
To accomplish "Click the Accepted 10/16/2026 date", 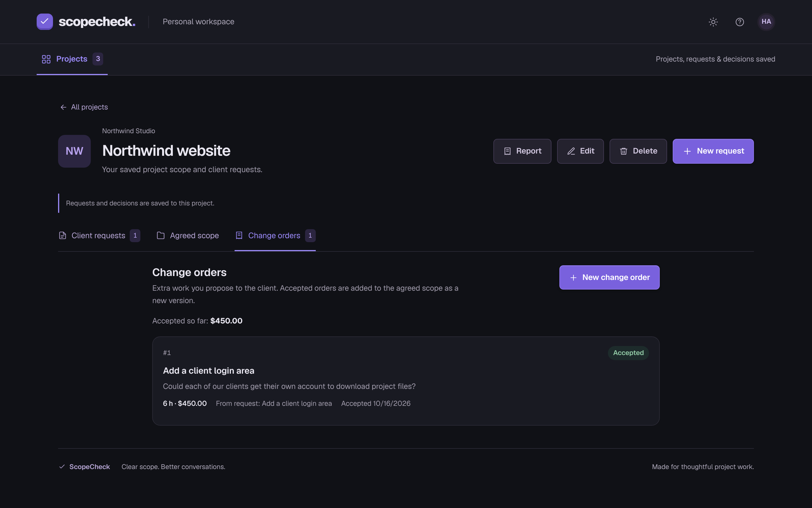I will (376, 404).
